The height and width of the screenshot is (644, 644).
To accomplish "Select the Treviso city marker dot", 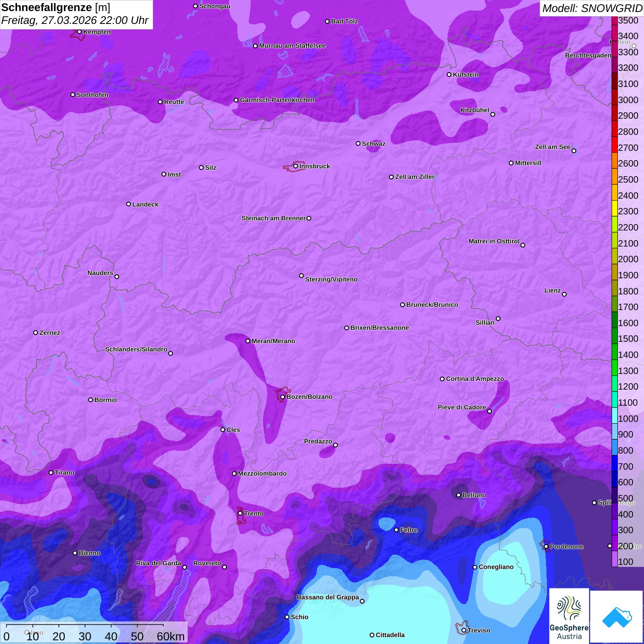I will tap(464, 630).
